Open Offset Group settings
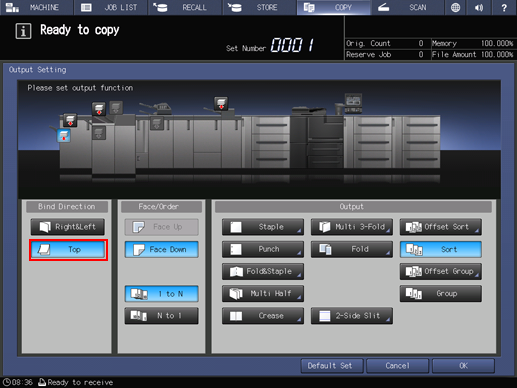Viewport: 517px width, 388px height. tap(441, 271)
